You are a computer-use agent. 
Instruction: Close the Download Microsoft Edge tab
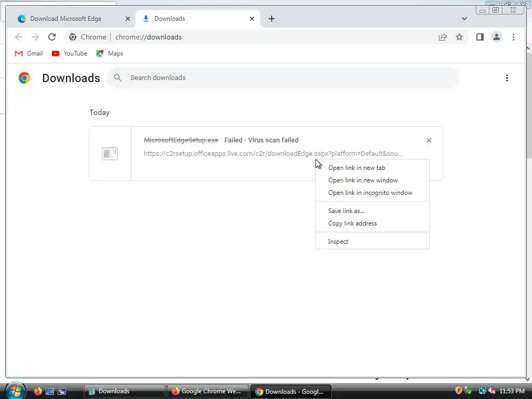point(128,19)
